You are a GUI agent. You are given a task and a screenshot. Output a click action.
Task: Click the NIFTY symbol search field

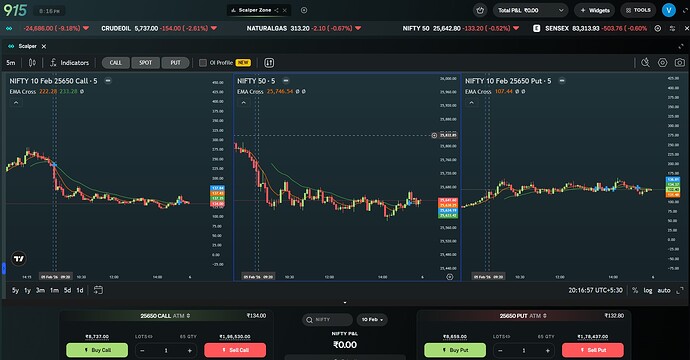[327, 320]
